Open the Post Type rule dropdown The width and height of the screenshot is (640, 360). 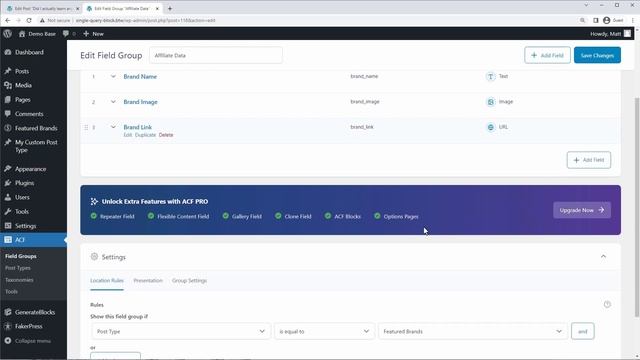coord(180,331)
